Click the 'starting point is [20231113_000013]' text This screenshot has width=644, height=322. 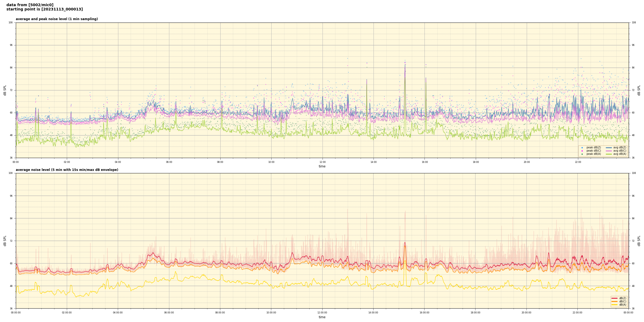coord(45,9)
